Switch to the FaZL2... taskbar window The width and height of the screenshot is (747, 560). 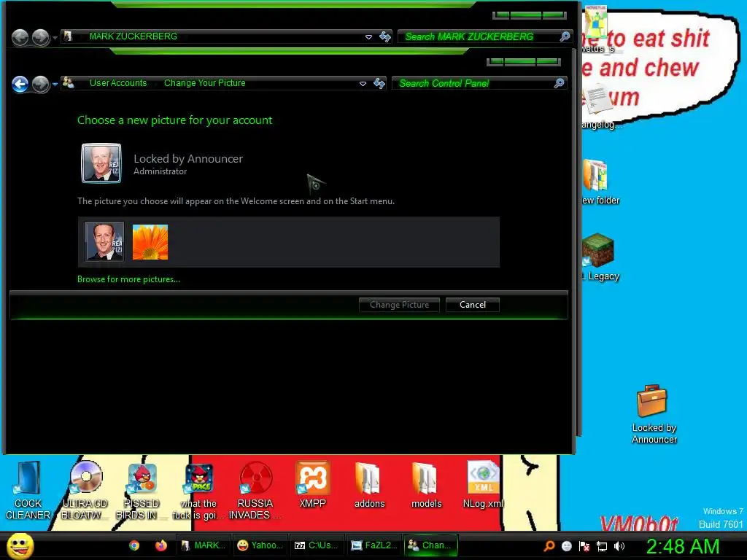pos(374,545)
